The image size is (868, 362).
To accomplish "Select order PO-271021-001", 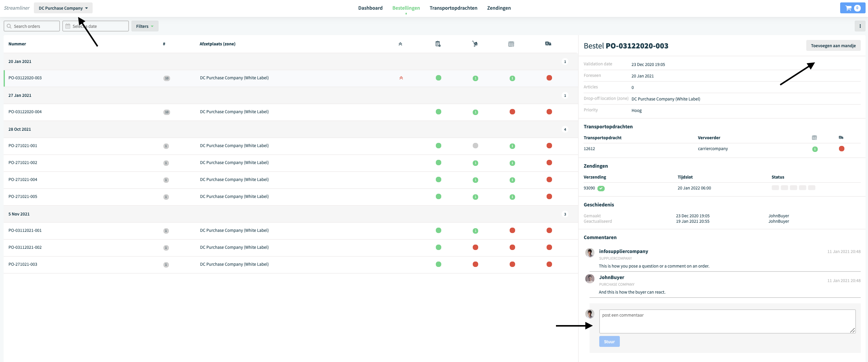I will 291,146.
